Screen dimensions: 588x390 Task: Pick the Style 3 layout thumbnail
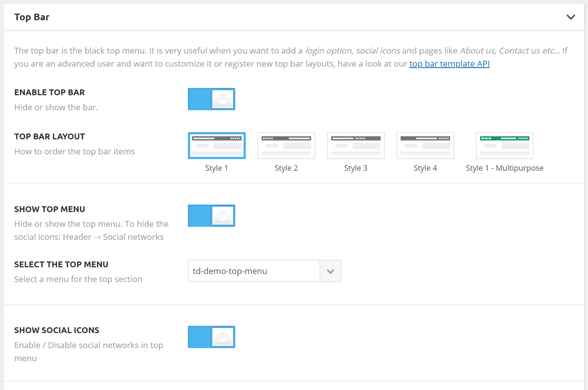[356, 145]
